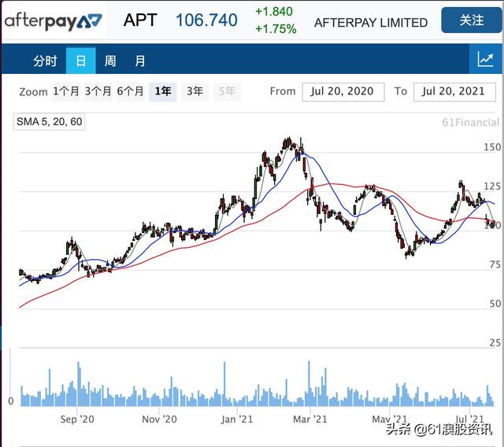
Task: Click the Afterpay logo
Action: pos(54,21)
